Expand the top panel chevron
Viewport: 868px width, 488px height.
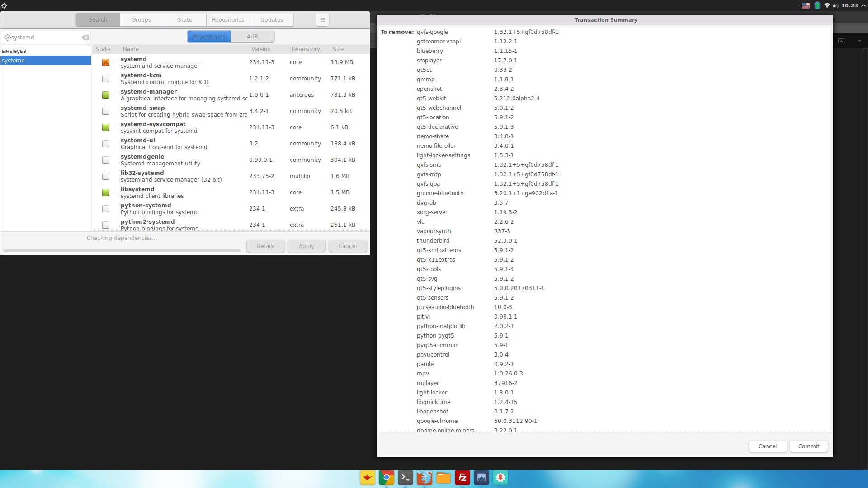click(863, 5)
